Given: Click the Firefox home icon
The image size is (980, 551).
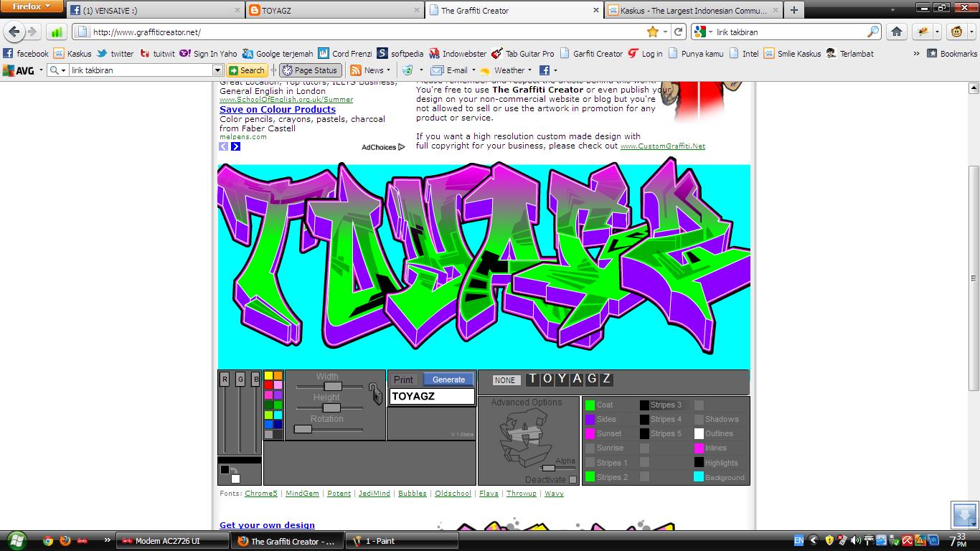Looking at the screenshot, I should coord(897,32).
